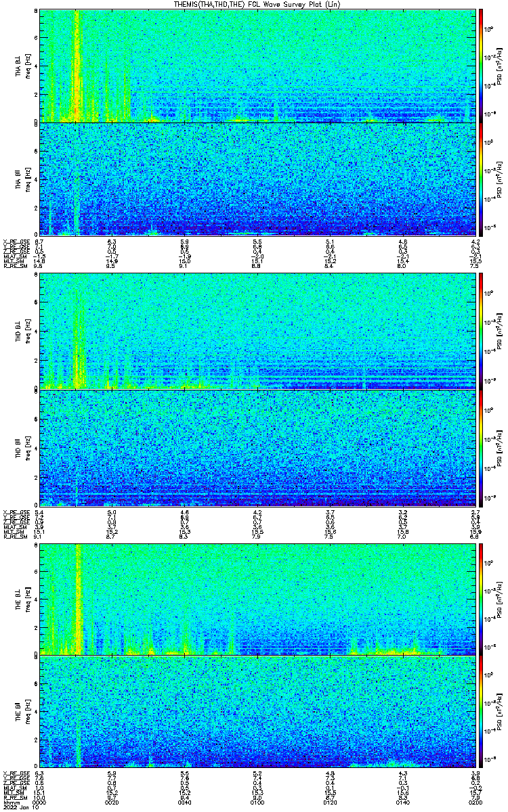Click the THA B-parallel spectrogram panel
508x812 pixels.
pyautogui.click(x=257, y=179)
